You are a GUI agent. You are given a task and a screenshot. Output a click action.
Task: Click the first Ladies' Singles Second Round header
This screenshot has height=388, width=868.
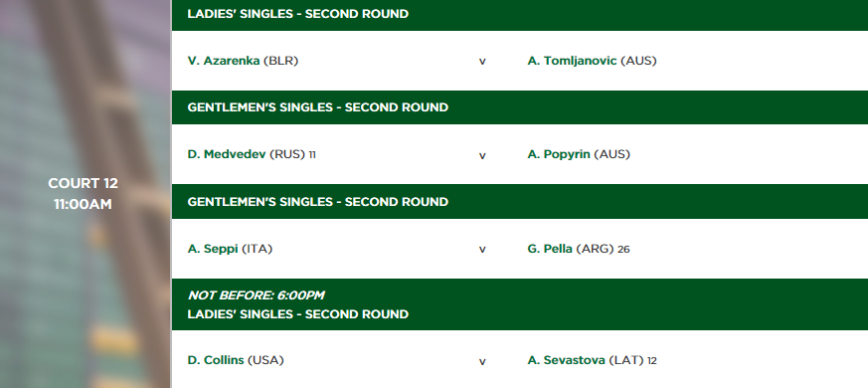(298, 14)
